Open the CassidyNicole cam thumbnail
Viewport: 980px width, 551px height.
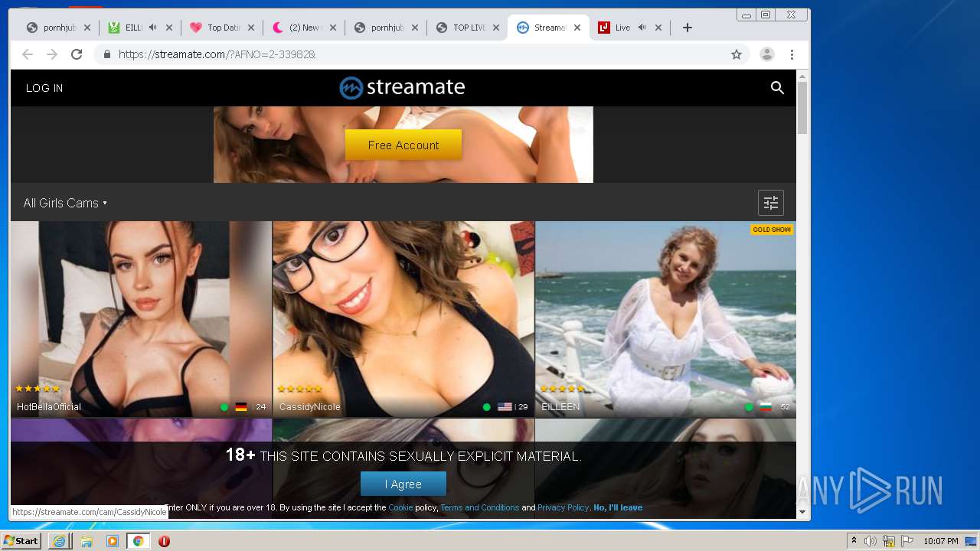pyautogui.click(x=403, y=319)
